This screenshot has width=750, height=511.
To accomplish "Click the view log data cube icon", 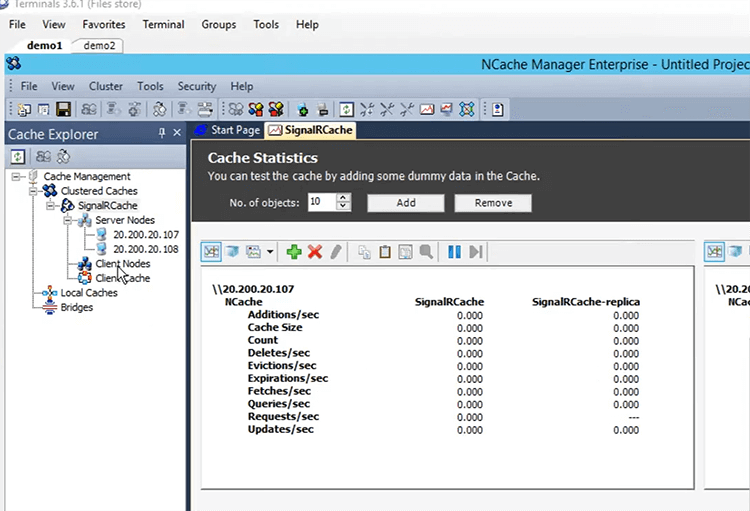I will pyautogui.click(x=232, y=252).
